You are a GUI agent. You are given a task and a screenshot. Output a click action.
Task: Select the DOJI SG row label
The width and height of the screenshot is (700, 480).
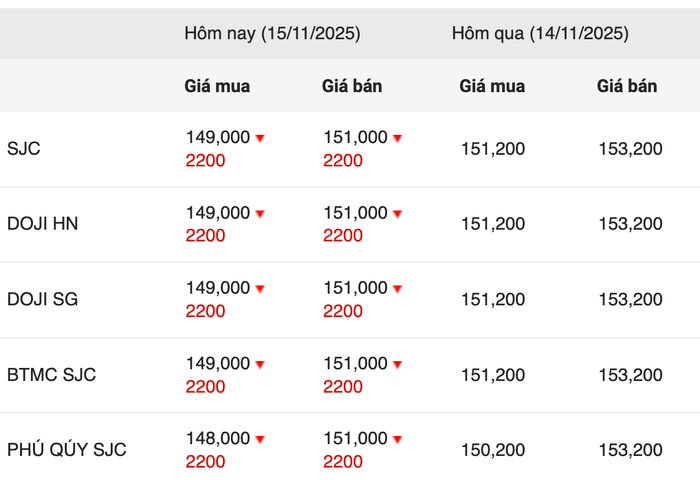pyautogui.click(x=42, y=299)
